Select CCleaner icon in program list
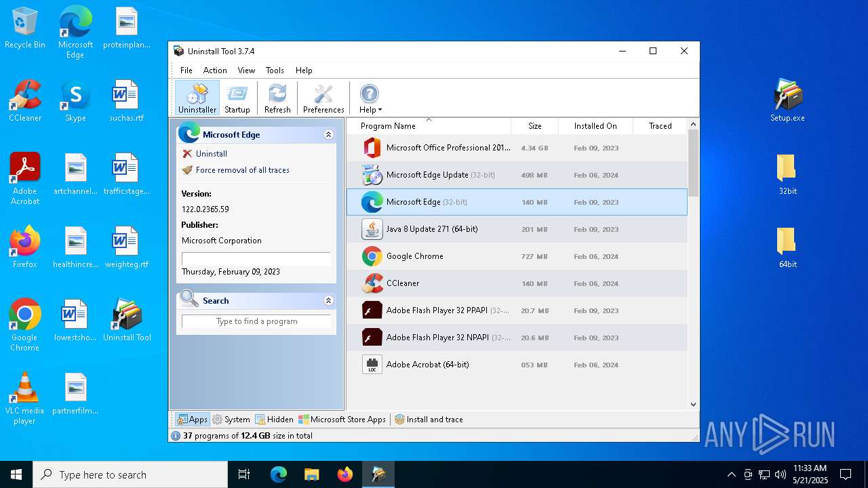The width and height of the screenshot is (868, 488). tap(372, 283)
